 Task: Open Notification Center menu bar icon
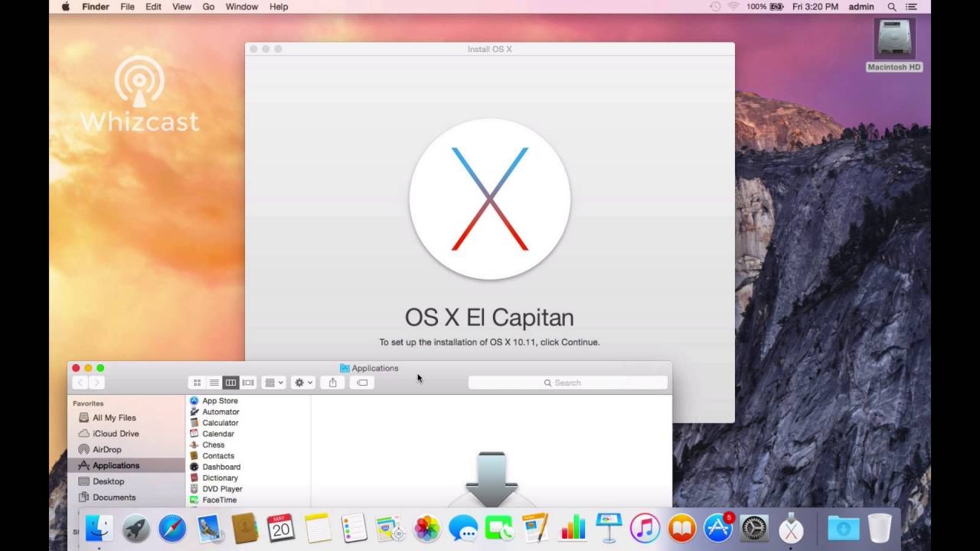tap(911, 7)
